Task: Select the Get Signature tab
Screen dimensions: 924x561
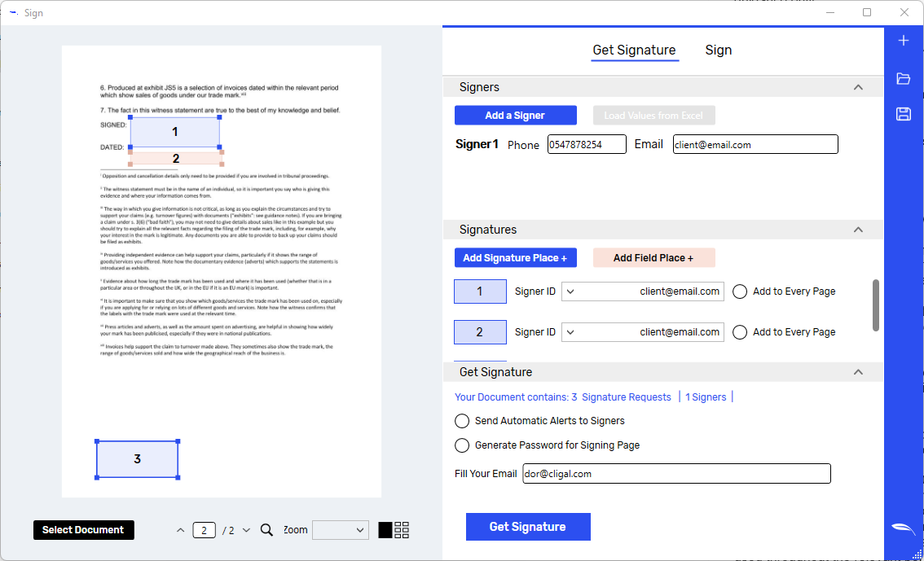Action: tap(634, 50)
